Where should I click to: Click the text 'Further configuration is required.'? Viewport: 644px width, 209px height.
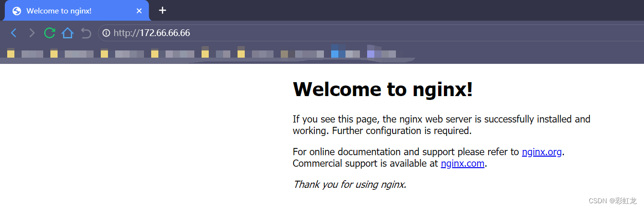pos(402,130)
